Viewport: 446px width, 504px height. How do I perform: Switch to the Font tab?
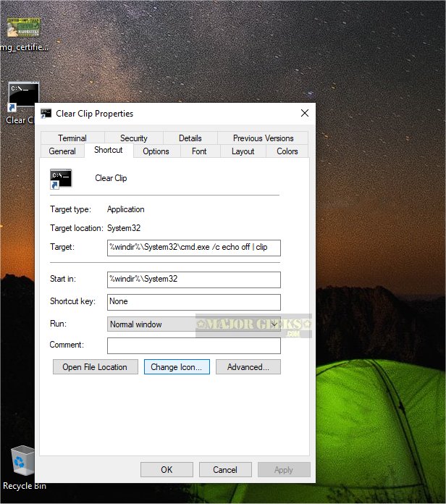199,151
